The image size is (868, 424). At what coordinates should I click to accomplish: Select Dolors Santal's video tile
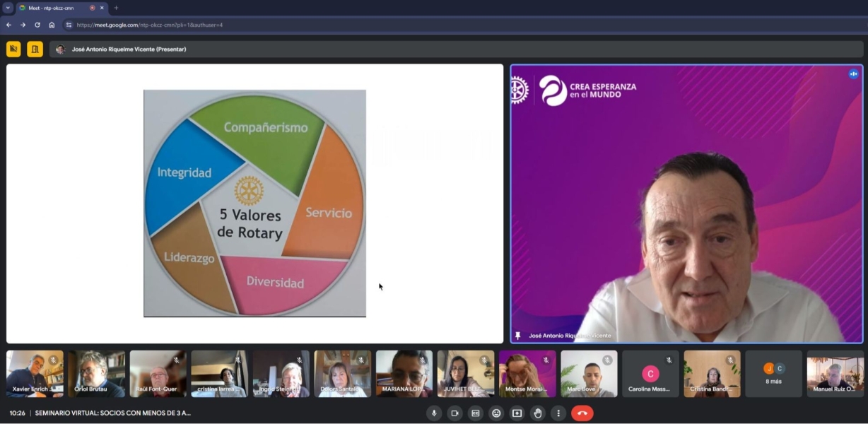342,374
